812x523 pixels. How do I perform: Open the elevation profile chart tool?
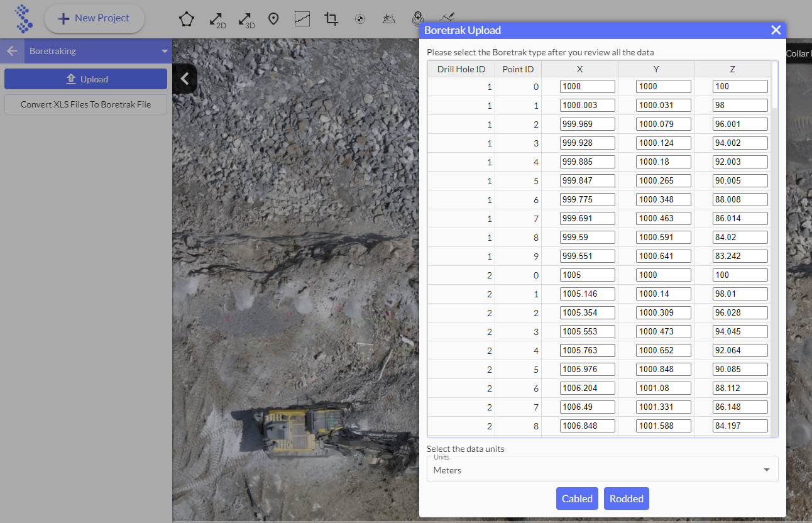pos(302,19)
